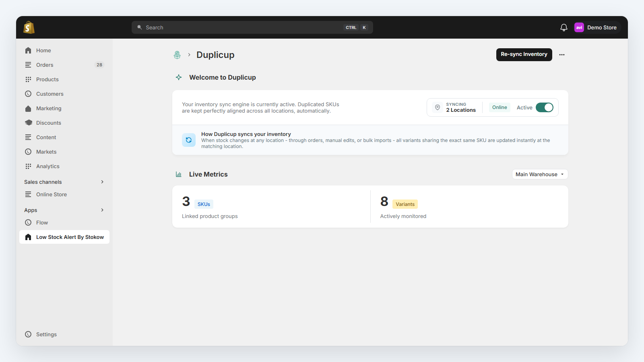This screenshot has height=362, width=644.
Task: Click the breadcrumb chevron before Duplicup
Action: pos(189,55)
